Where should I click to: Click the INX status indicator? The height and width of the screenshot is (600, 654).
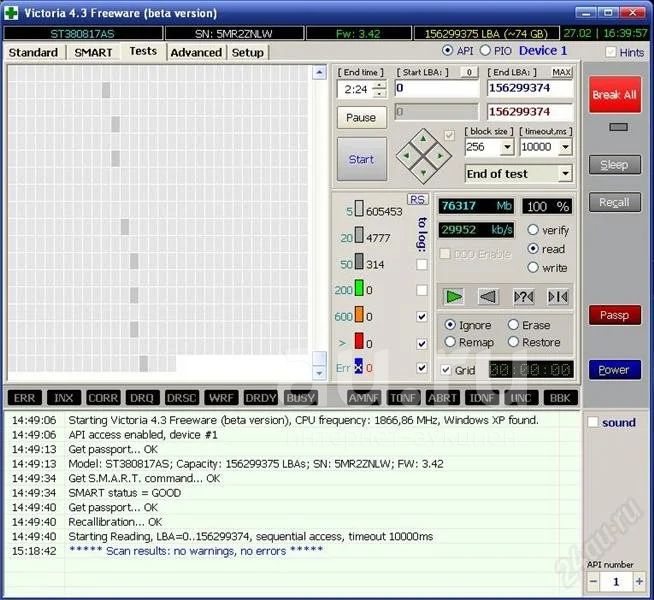point(63,398)
